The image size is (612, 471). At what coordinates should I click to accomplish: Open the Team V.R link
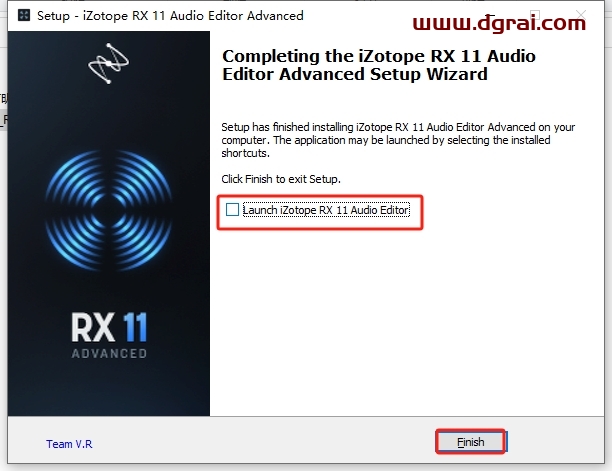tap(69, 444)
